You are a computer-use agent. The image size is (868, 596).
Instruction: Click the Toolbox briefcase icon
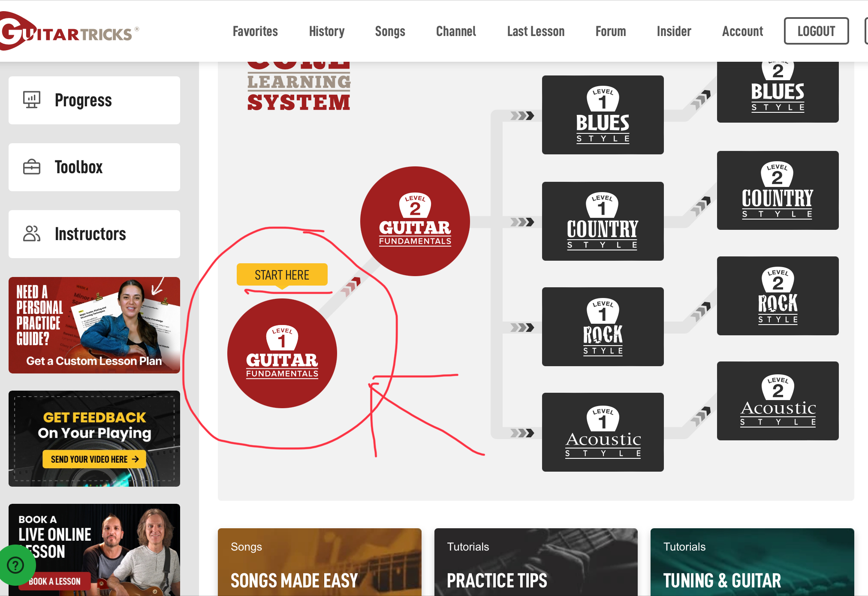(32, 167)
